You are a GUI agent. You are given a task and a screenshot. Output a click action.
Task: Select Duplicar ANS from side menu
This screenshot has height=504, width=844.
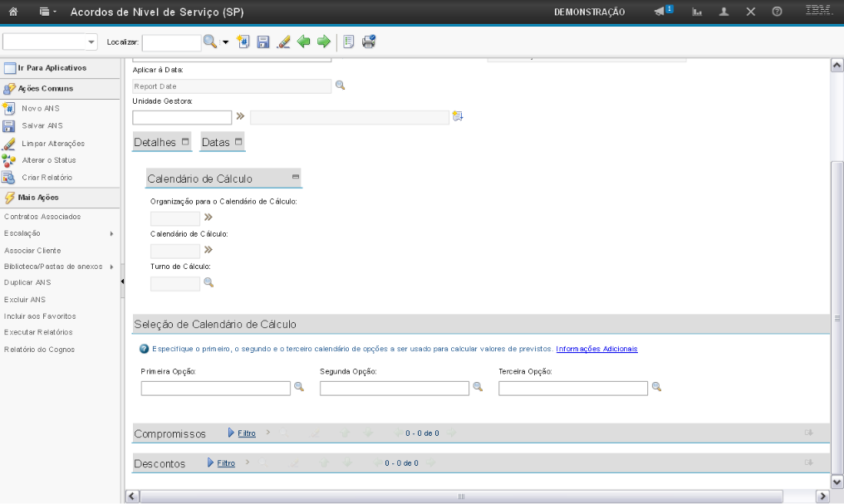(x=27, y=282)
